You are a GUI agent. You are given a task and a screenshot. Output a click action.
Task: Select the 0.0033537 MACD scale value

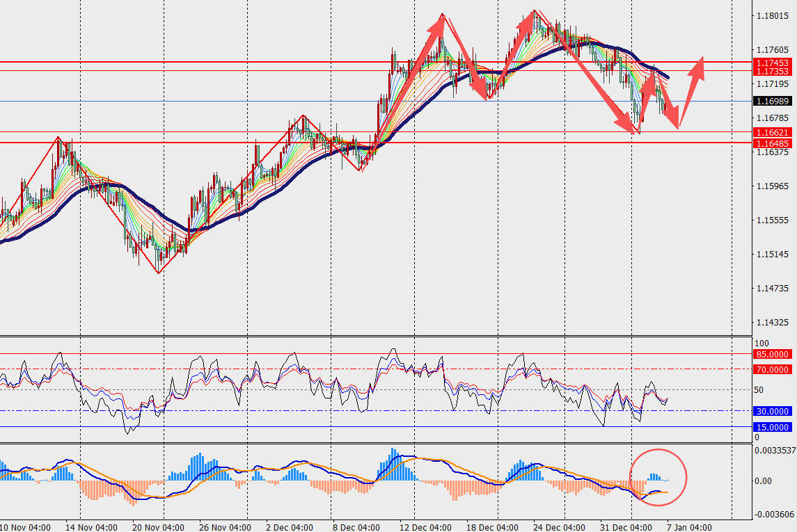point(774,451)
